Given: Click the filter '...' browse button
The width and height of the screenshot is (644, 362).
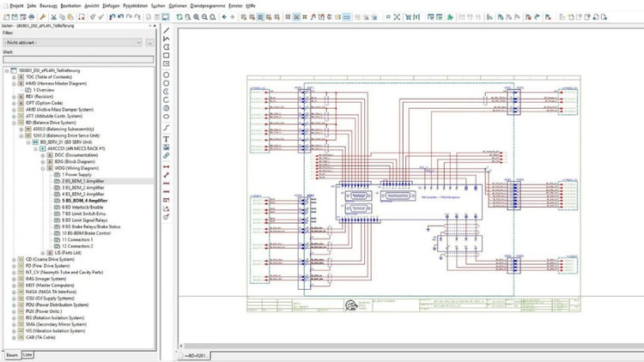Looking at the screenshot, I should [x=150, y=42].
